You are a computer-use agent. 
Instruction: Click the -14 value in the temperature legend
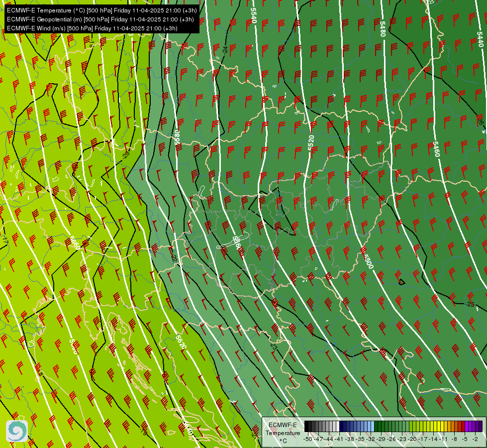click(x=433, y=439)
